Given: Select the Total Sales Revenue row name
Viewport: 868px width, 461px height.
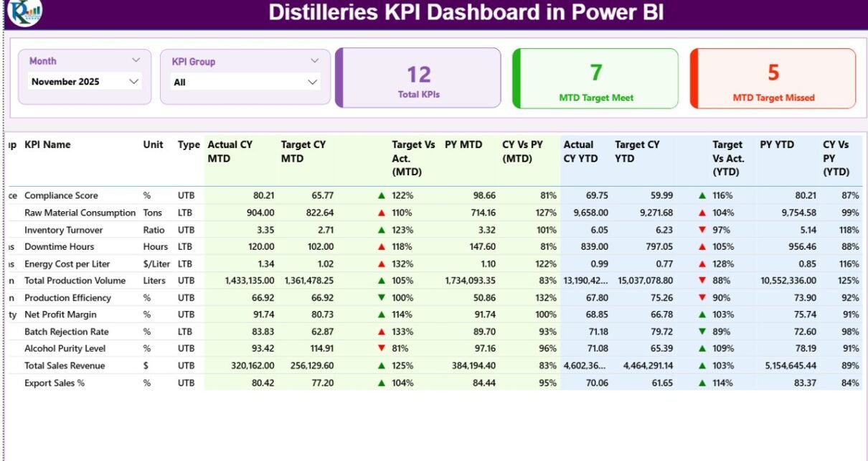Looking at the screenshot, I should pos(65,365).
